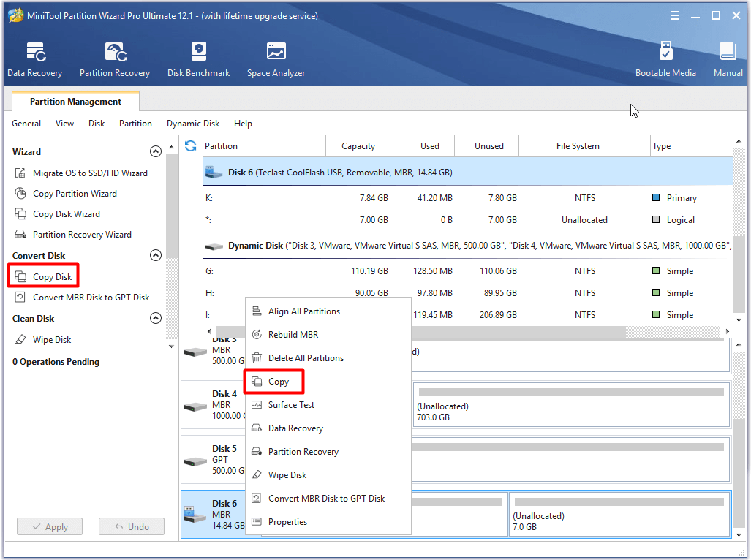Viewport: 751px width, 560px height.
Task: Collapse the Convert Disk section
Action: pos(156,255)
